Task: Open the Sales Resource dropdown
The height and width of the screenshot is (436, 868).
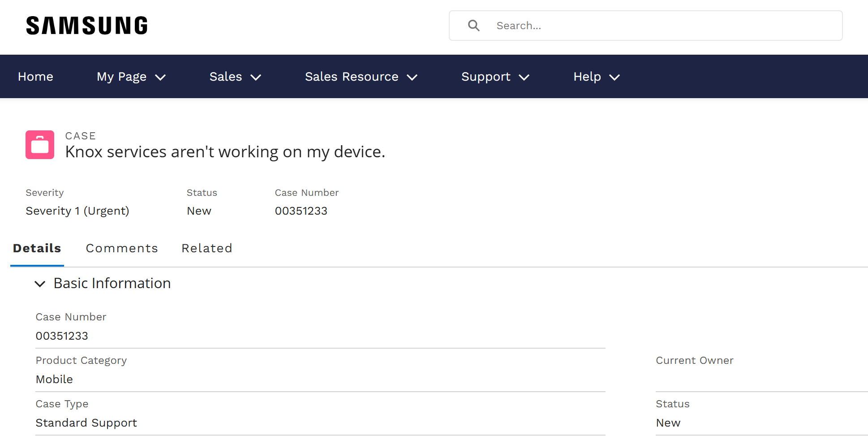Action: click(x=361, y=77)
